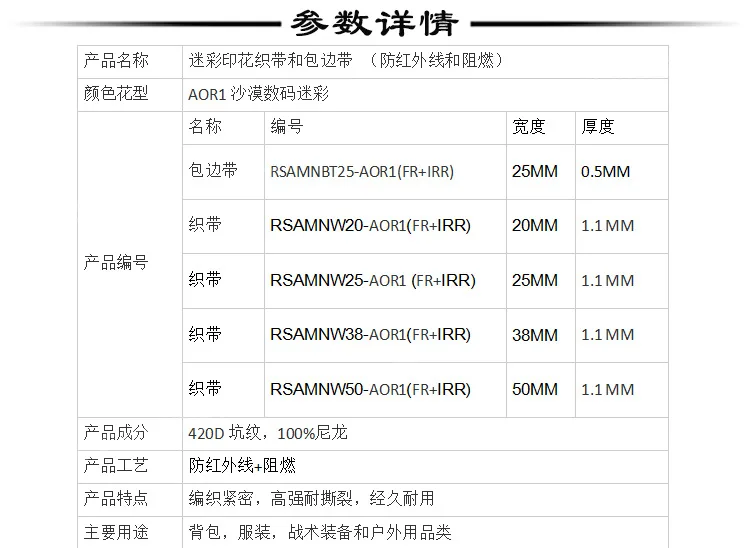This screenshot has height=548, width=750.
Task: Select the 颜色花型 row label
Action: [x=116, y=94]
